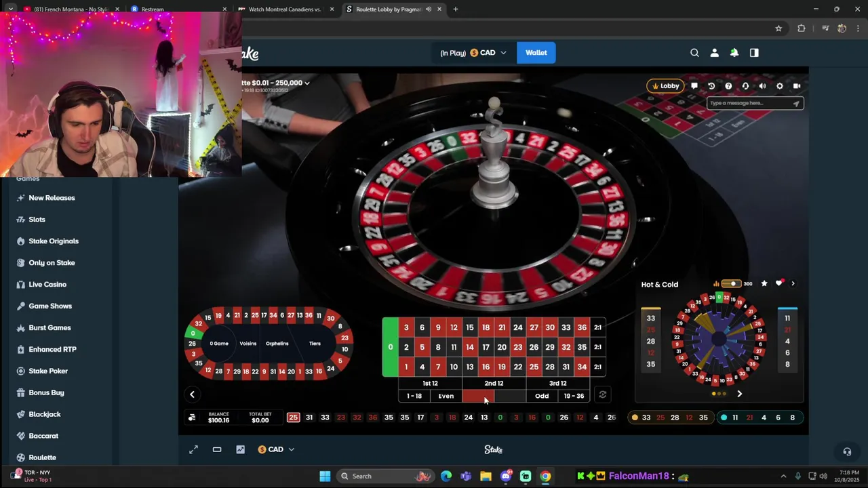
Task: Open Live Casino in the sidebar
Action: pyautogui.click(x=47, y=285)
